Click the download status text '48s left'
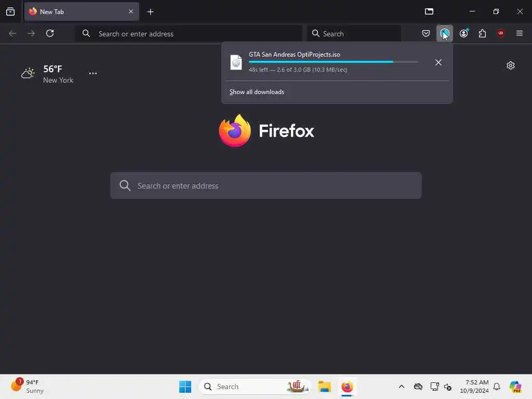The width and height of the screenshot is (532, 399). pos(258,70)
